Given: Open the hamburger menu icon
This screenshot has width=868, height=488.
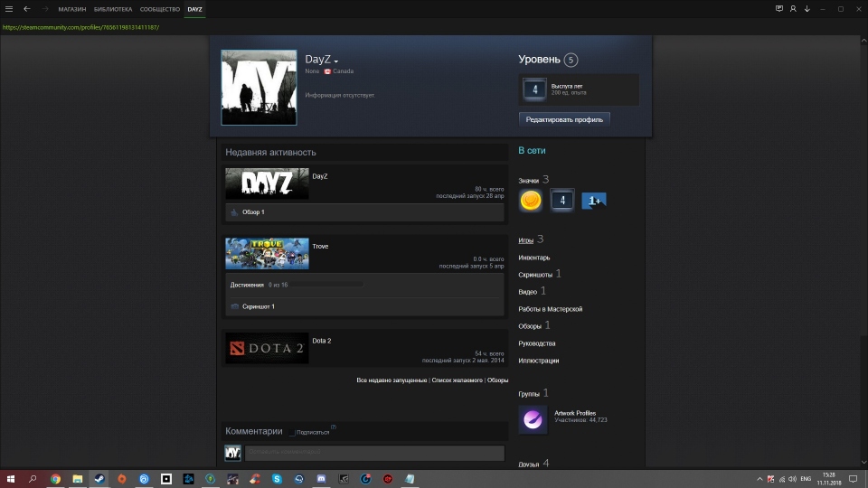Looking at the screenshot, I should click(9, 9).
